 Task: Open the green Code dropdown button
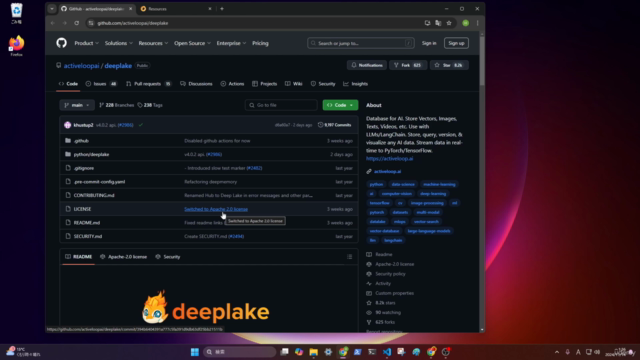pos(340,105)
